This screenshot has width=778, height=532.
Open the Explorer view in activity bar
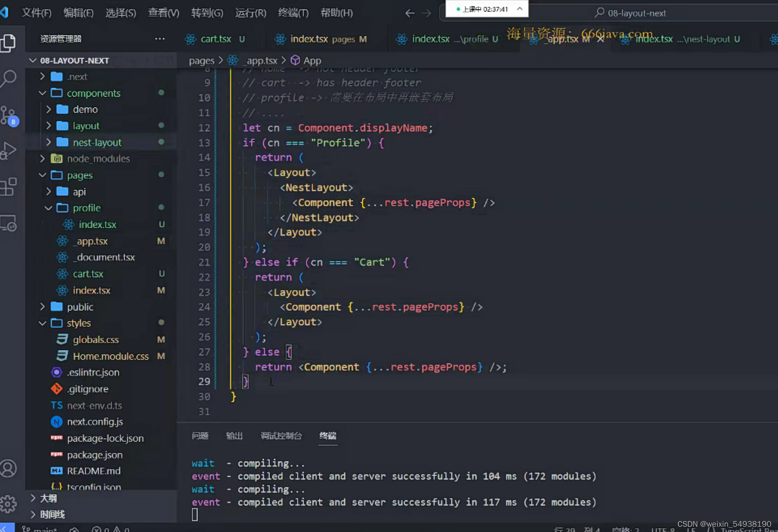click(8, 43)
